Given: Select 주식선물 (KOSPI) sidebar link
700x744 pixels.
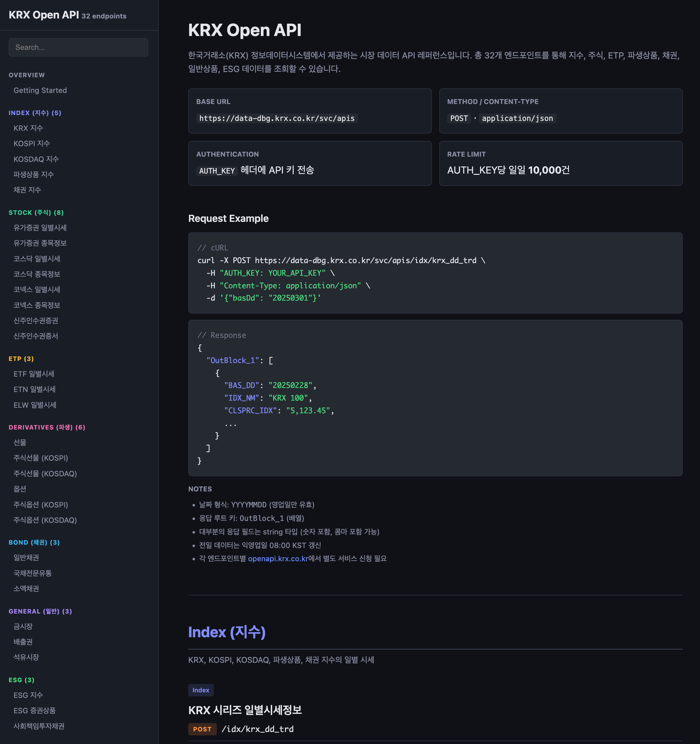Looking at the screenshot, I should pyautogui.click(x=41, y=458).
